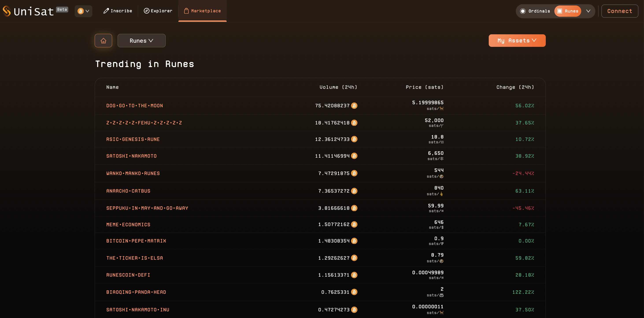
Task: Click Bitcoin icon beside volume 3.81666618
Action: [x=354, y=208]
